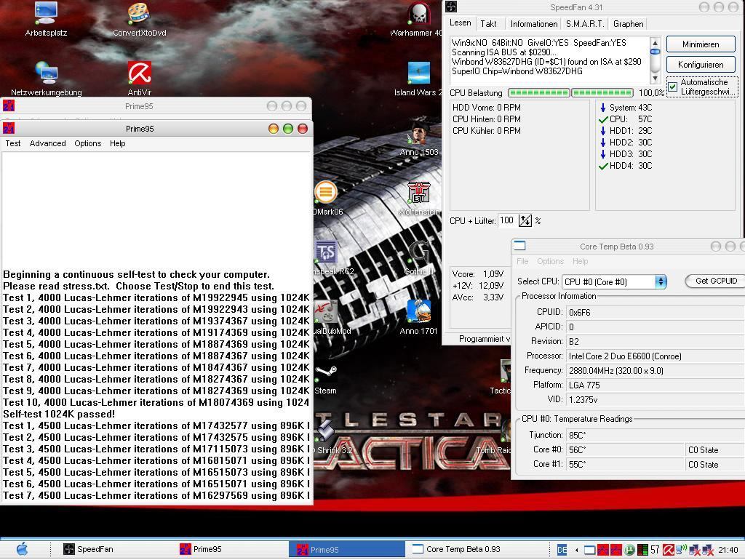Launch AntiVir from the desktop icon
The height and width of the screenshot is (560, 745).
click(139, 79)
